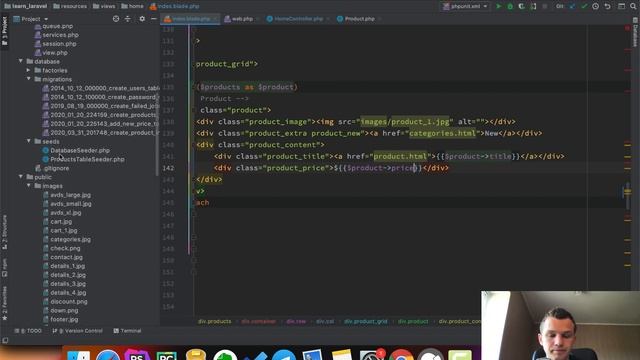Collapse the seeds folder
The height and width of the screenshot is (360, 640).
(x=29, y=141)
